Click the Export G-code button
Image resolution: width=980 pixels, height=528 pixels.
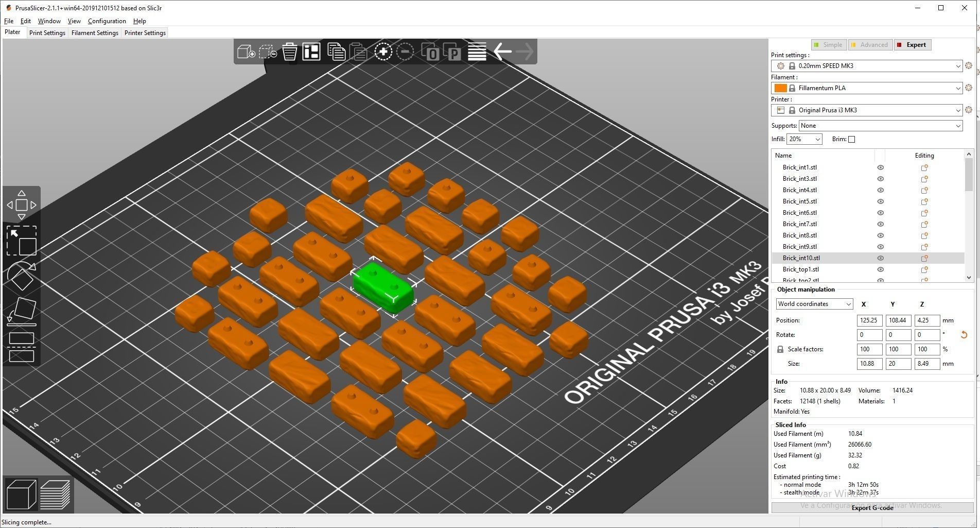(x=872, y=508)
